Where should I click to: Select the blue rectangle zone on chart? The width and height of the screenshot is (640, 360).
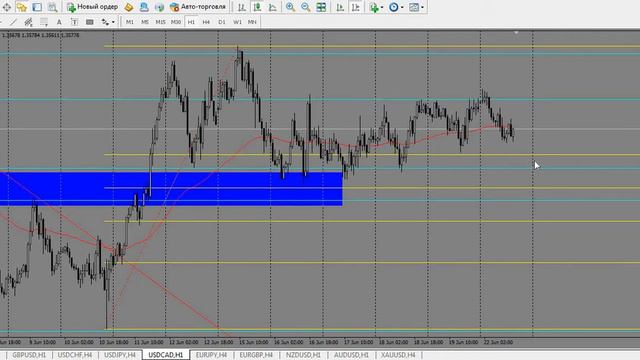coord(171,189)
